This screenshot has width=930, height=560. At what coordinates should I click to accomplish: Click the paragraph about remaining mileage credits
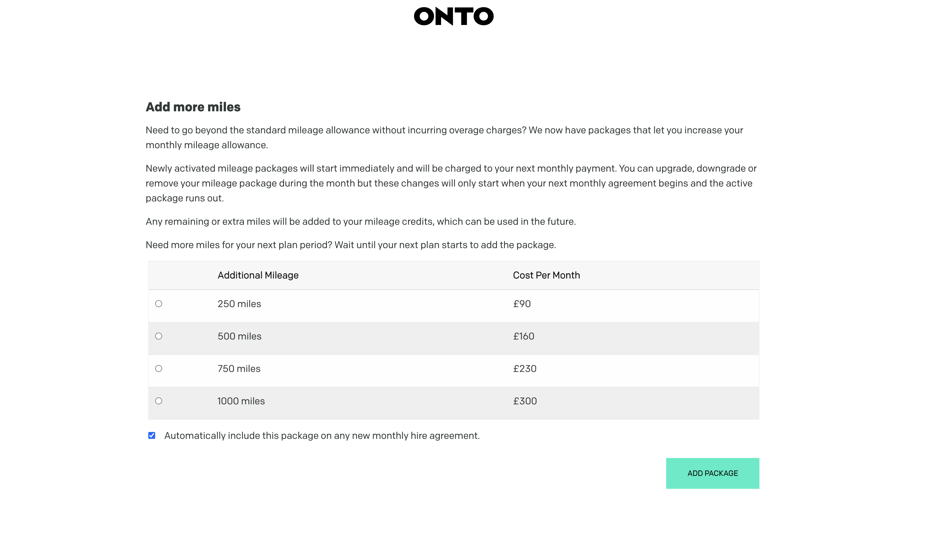[361, 222]
